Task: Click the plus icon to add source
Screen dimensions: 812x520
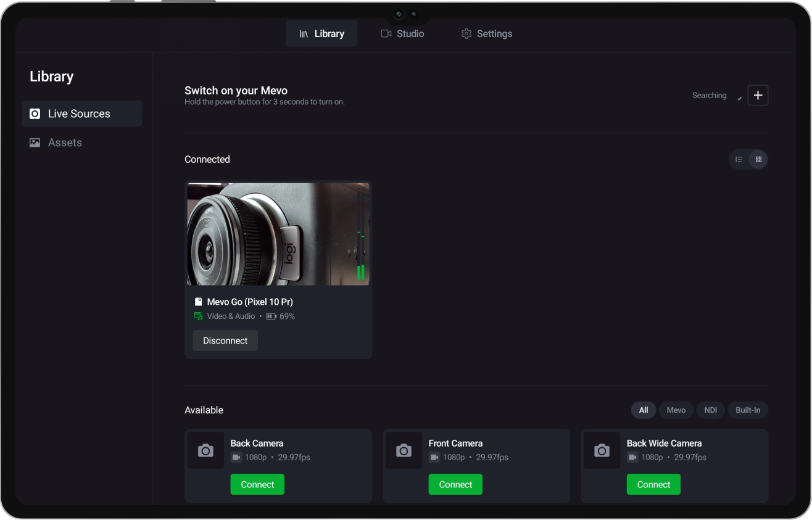Action: coord(758,96)
